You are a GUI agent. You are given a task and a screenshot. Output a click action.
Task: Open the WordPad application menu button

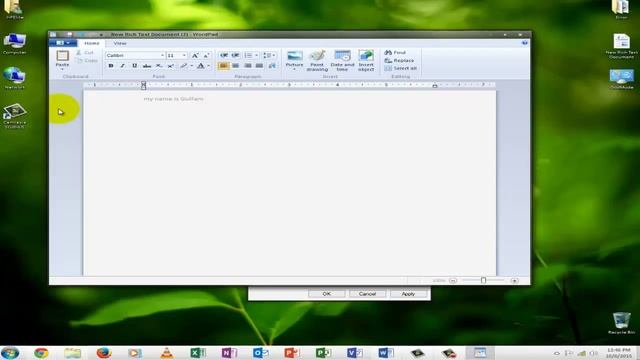tap(63, 43)
